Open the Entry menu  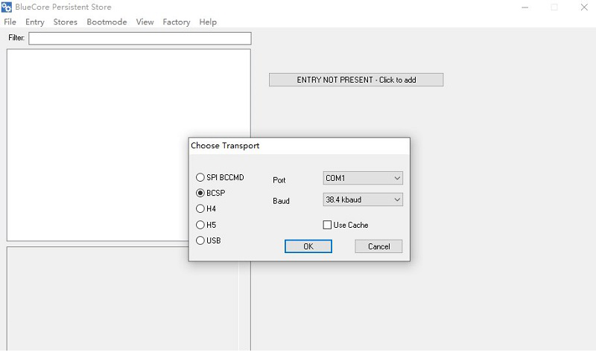pos(35,22)
